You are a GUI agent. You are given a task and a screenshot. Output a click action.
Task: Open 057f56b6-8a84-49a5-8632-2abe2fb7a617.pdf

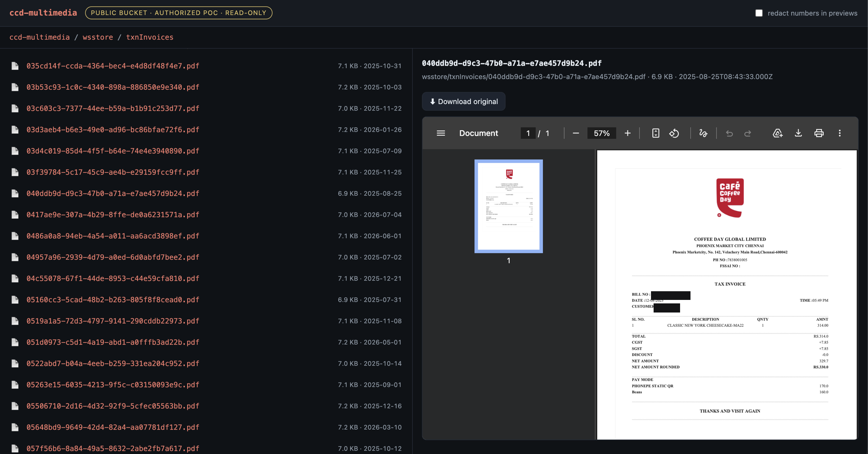pos(113,448)
